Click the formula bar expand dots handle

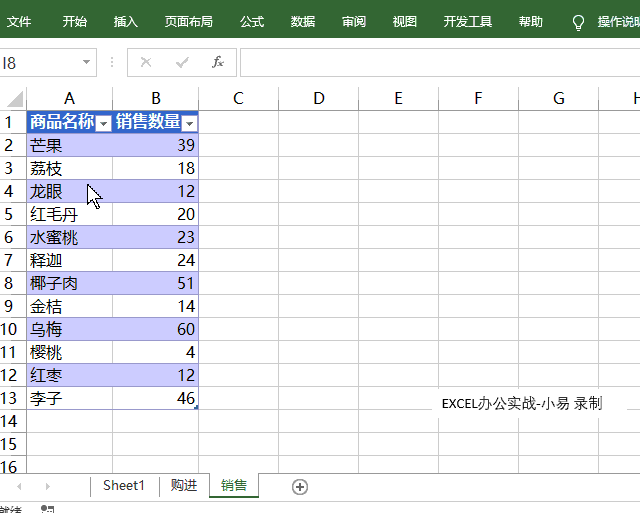click(112, 62)
